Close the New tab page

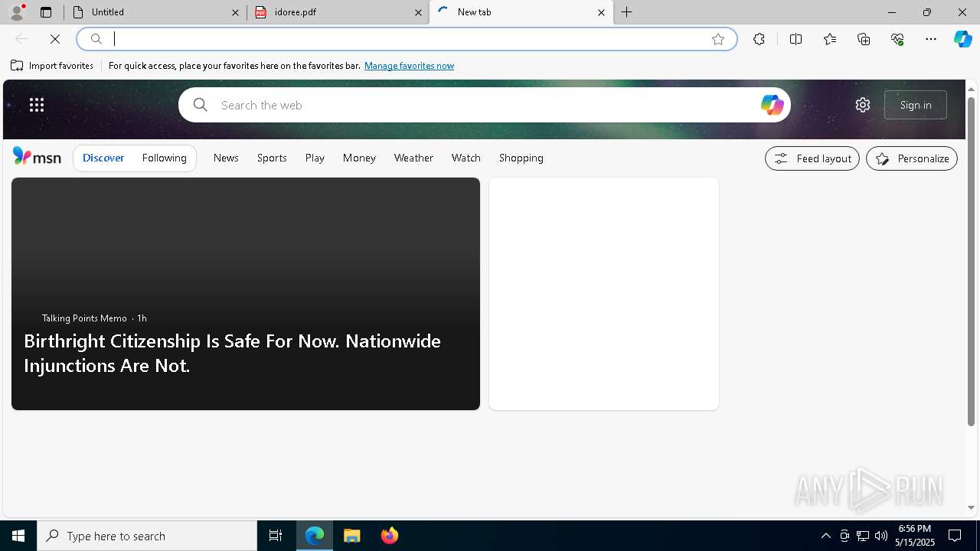(601, 12)
